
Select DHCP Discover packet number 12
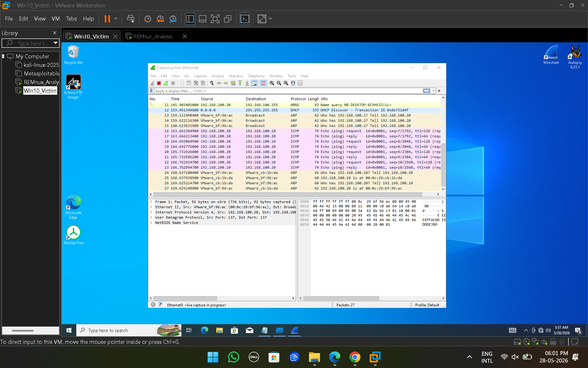pyautogui.click(x=294, y=110)
